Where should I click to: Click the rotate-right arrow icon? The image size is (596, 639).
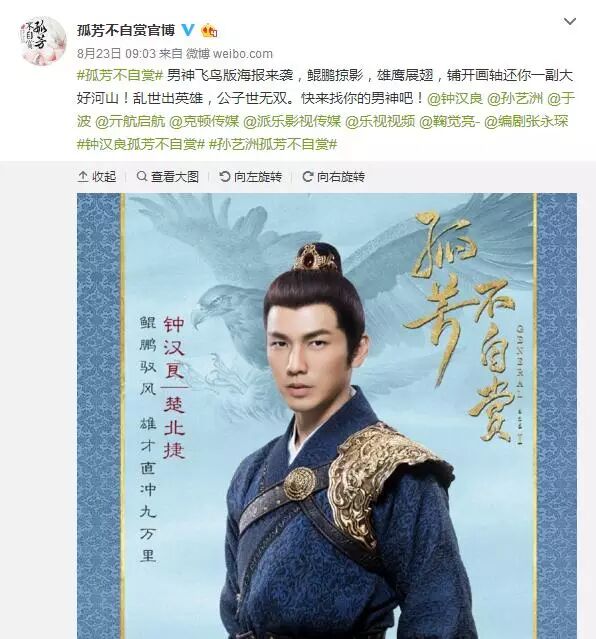[x=307, y=176]
